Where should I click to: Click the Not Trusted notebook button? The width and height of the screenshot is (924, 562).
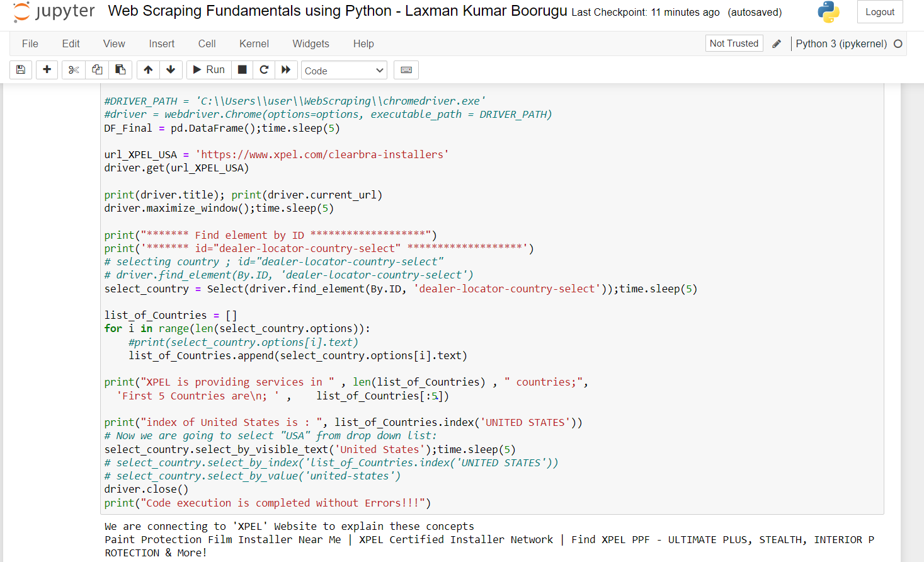click(x=734, y=43)
